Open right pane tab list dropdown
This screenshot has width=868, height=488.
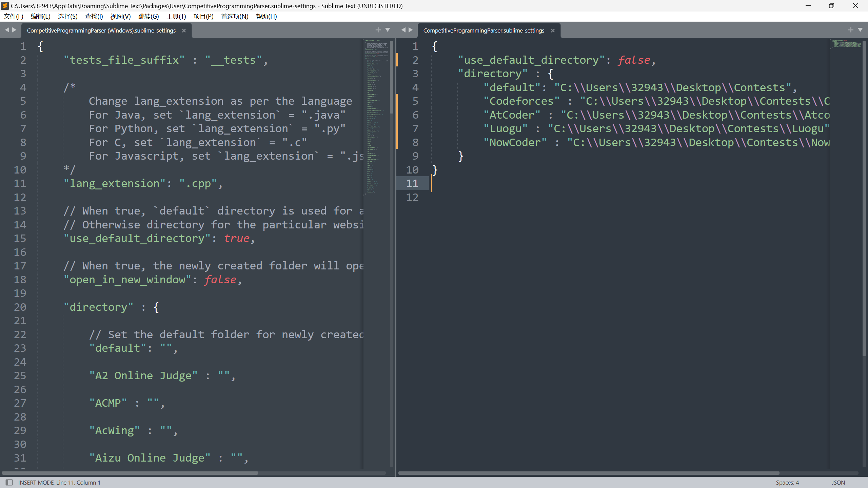tap(860, 30)
